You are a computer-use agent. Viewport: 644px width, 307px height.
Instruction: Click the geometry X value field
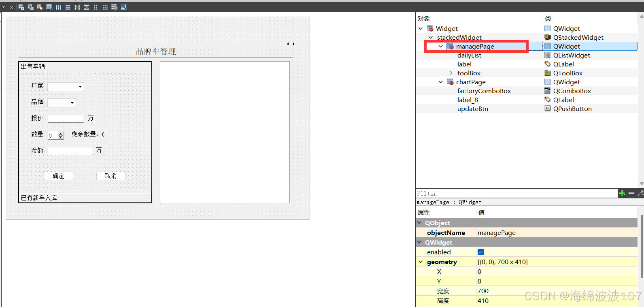tap(557, 271)
